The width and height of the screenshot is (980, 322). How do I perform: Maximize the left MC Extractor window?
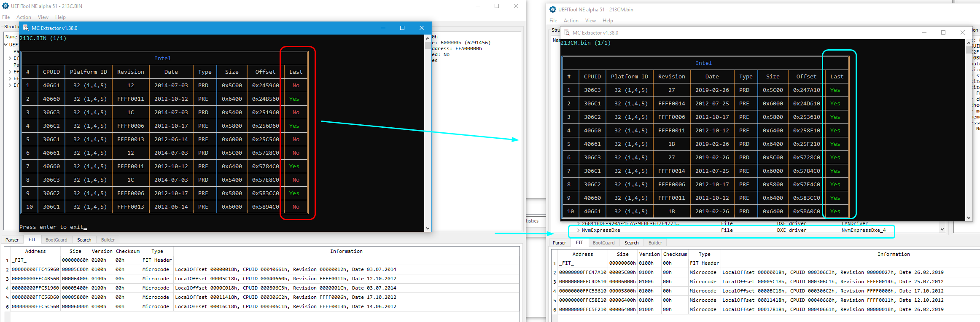point(402,28)
